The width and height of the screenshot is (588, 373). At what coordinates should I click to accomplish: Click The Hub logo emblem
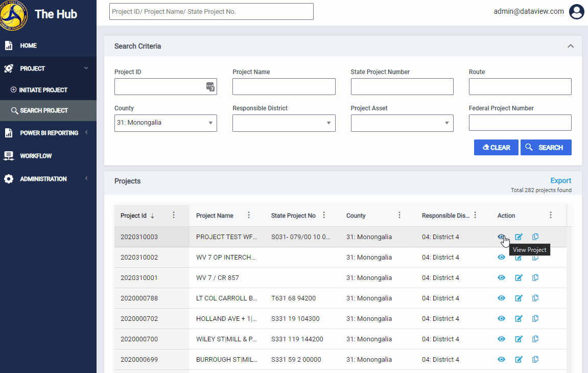(13, 15)
